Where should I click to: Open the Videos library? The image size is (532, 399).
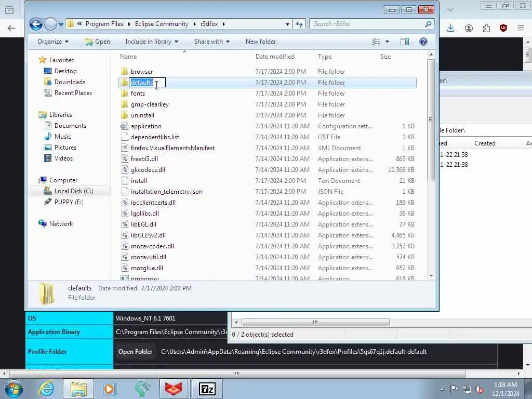point(63,158)
